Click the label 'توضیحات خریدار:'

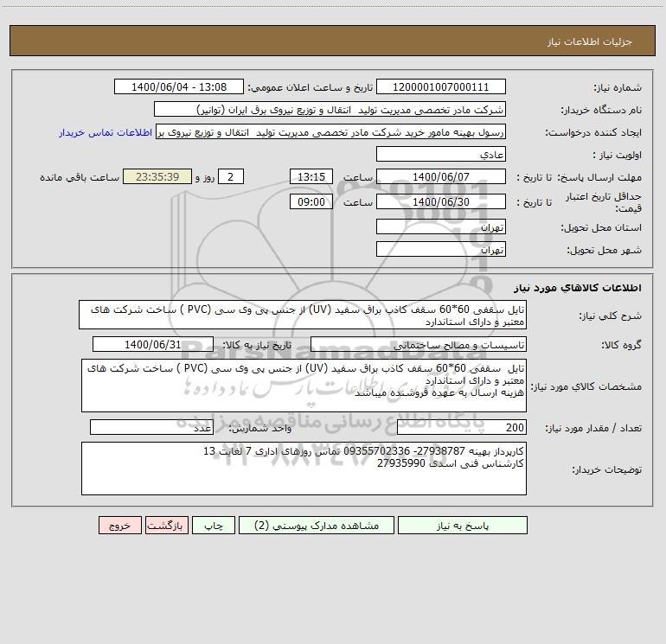pos(607,469)
